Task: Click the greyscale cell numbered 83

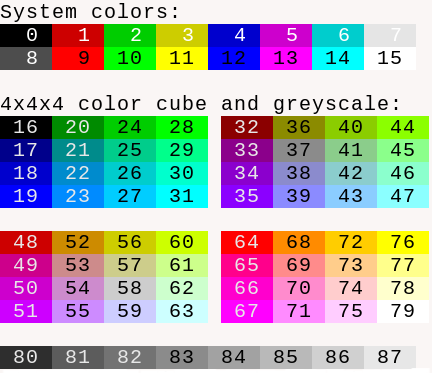Action: [x=182, y=357]
